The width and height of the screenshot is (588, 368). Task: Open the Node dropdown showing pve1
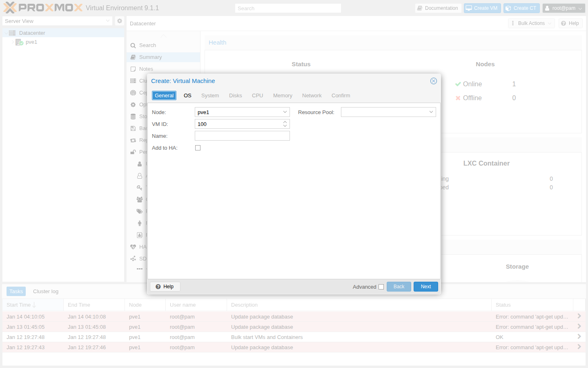point(285,112)
